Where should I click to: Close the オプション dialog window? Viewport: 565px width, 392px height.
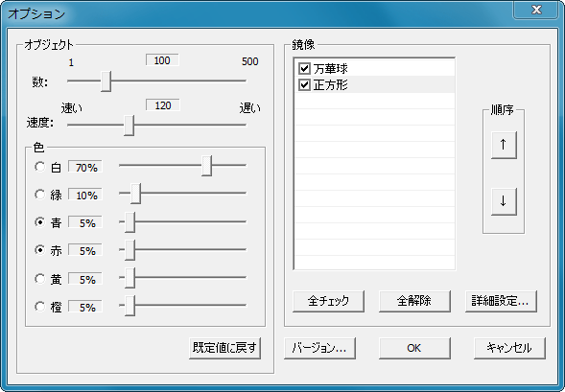point(536,10)
